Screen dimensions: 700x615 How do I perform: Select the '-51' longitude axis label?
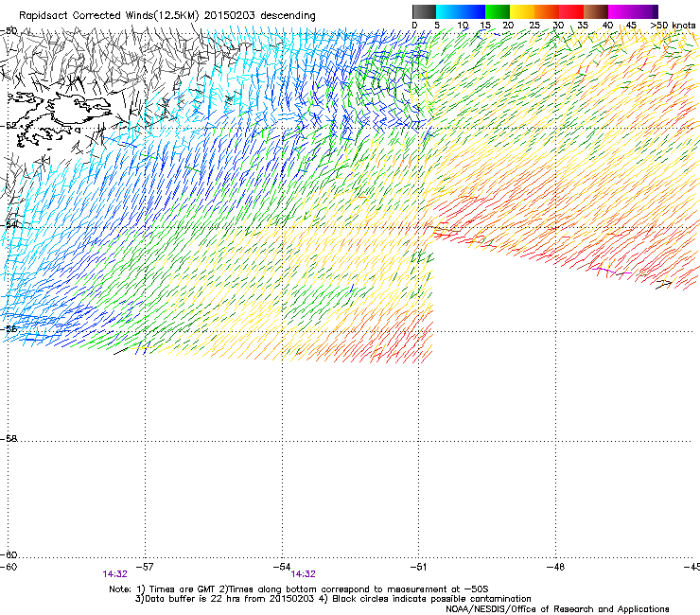point(418,567)
